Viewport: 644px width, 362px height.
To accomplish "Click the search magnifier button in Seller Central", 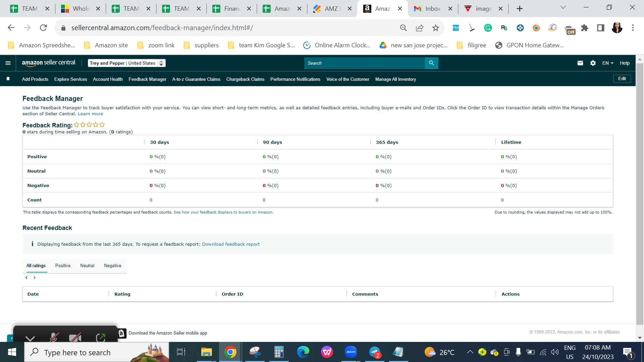I will tap(431, 63).
